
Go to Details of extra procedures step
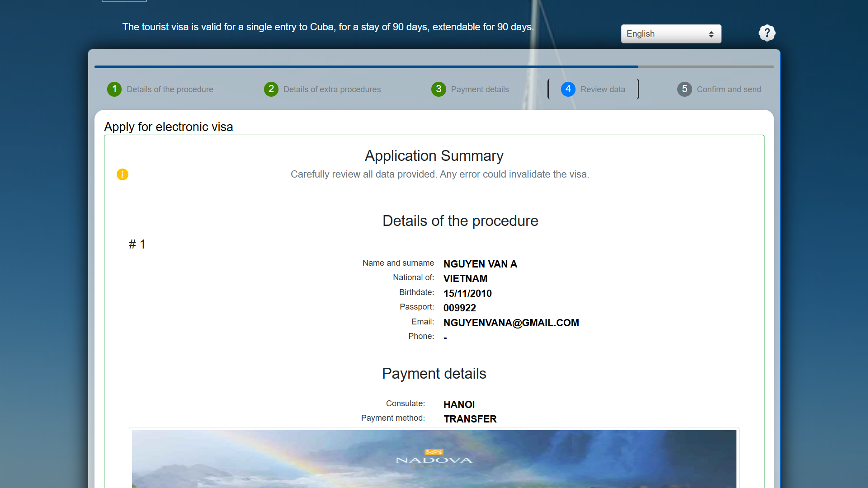(332, 89)
